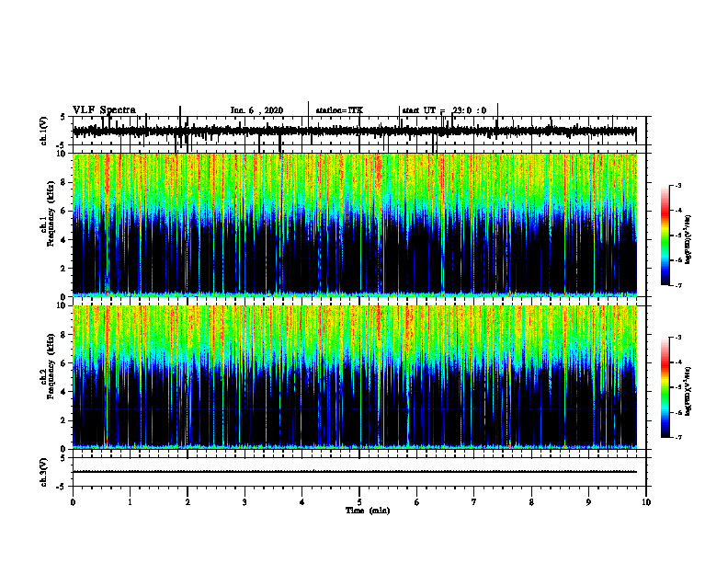Click the ch.3 flat waveform trace
Image resolution: width=728 pixels, height=563 pixels.
coord(355,472)
